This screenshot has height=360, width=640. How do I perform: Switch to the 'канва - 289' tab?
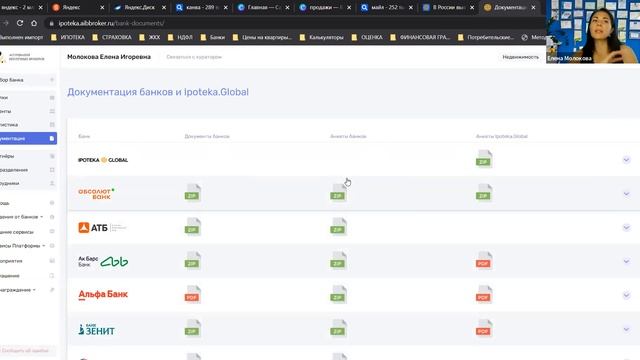(x=201, y=7)
